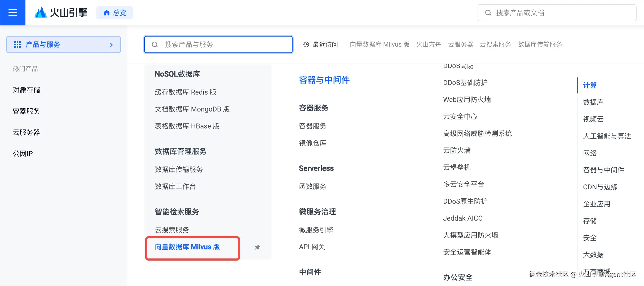Open 向量数据库 Milvus 版

pos(187,247)
